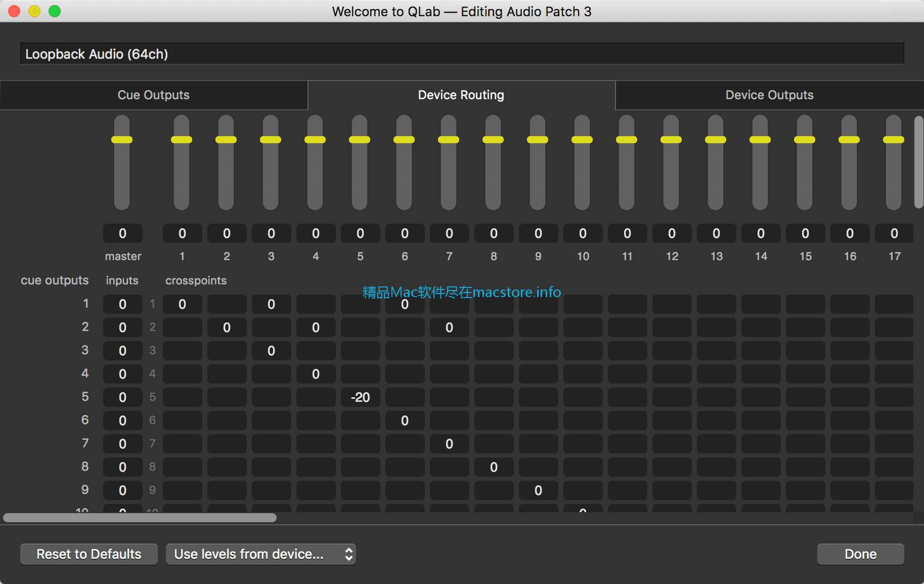This screenshot has width=924, height=584.
Task: Click empty crosspoint row 5 column 17
Action: pyautogui.click(x=894, y=397)
